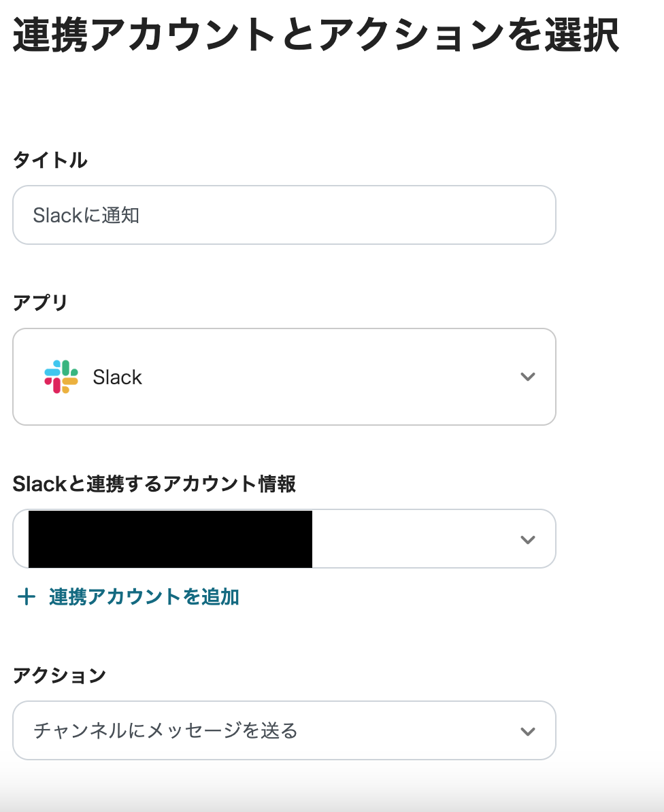Click the 'アプリ' field label
This screenshot has height=812, width=664.
40,303
